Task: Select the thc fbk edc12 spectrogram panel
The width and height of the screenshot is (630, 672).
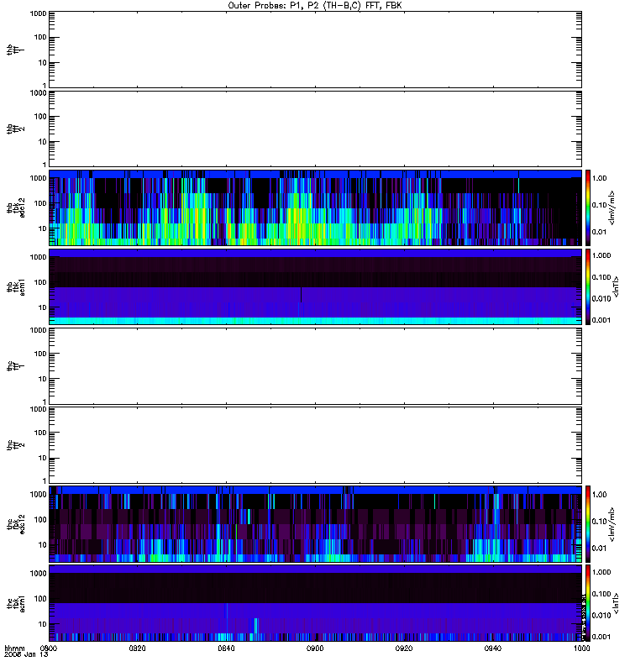Action: tap(315, 524)
